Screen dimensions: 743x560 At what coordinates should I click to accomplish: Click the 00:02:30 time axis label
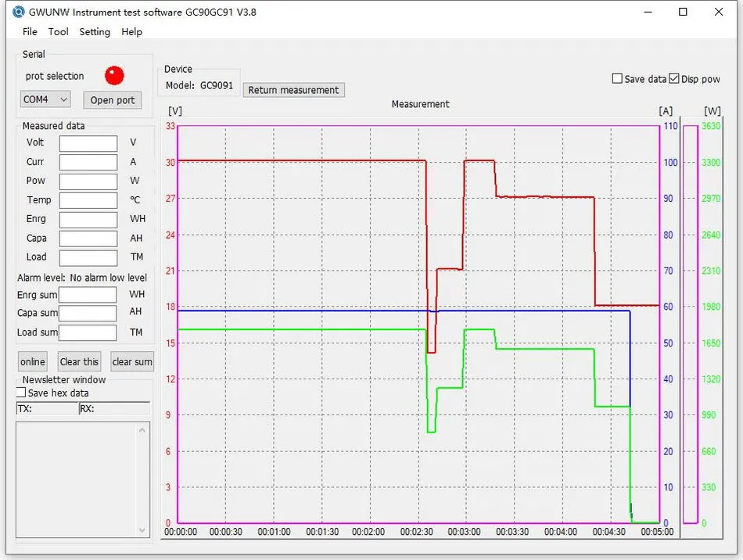coord(417,532)
